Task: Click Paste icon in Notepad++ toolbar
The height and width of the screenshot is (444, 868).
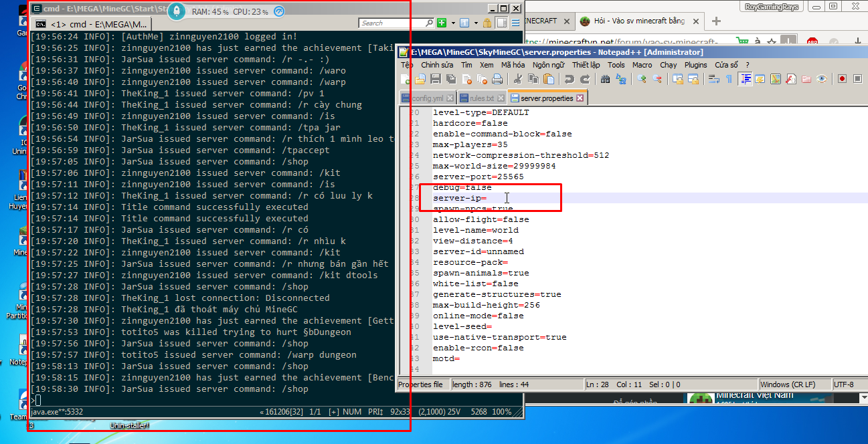Action: (549, 79)
